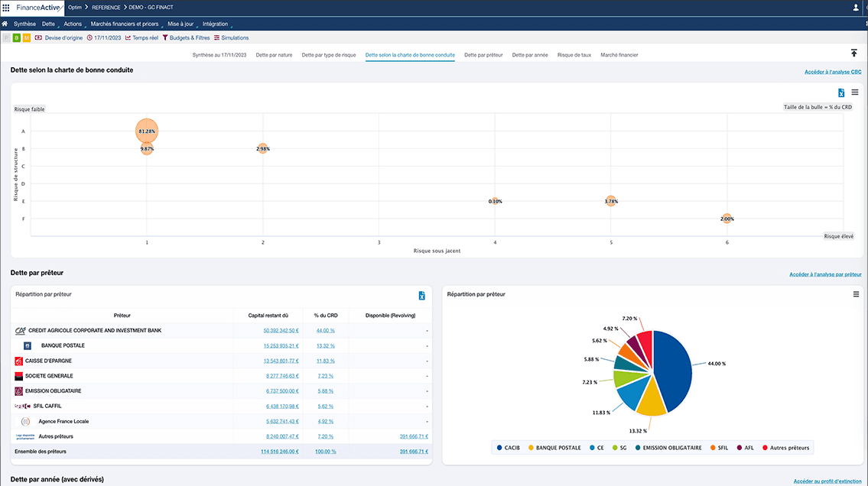Open pie chart hamburger menu
Screen dimensions: 868x486
click(855, 294)
